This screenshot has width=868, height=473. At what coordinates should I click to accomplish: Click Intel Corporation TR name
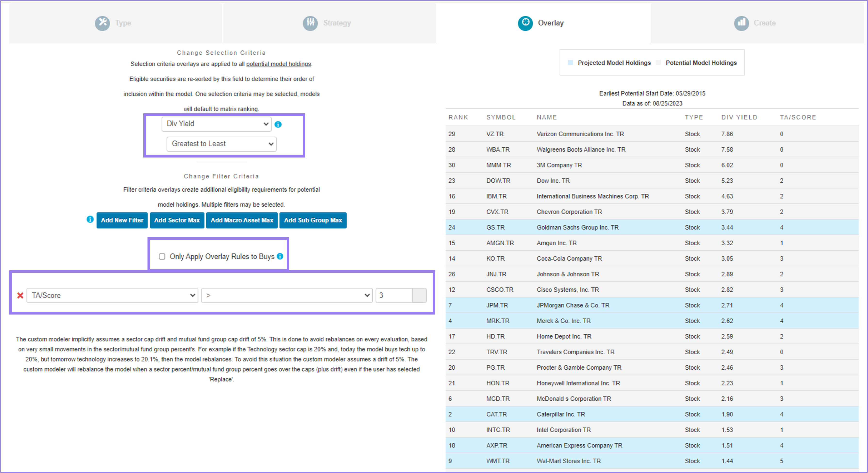tap(563, 430)
